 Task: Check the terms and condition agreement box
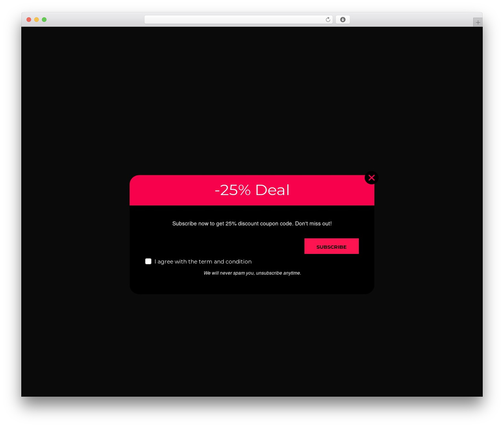[148, 261]
